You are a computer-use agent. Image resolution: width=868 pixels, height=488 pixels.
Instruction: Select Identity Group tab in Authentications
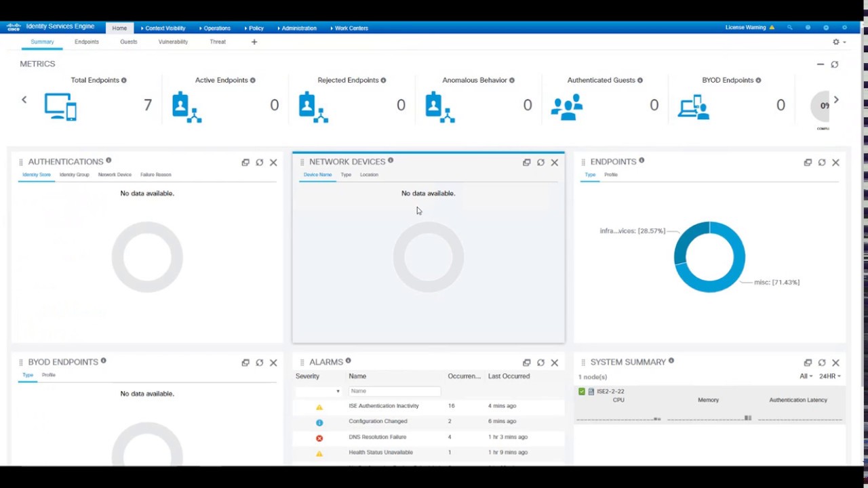click(x=74, y=175)
